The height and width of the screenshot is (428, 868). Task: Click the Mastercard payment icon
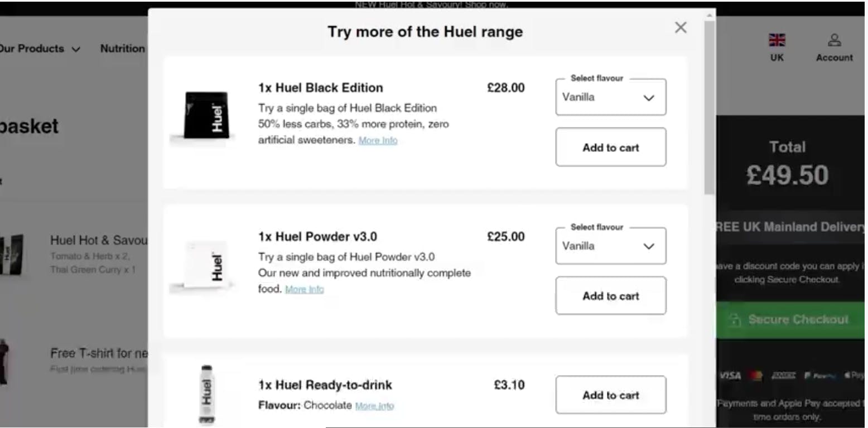click(756, 376)
